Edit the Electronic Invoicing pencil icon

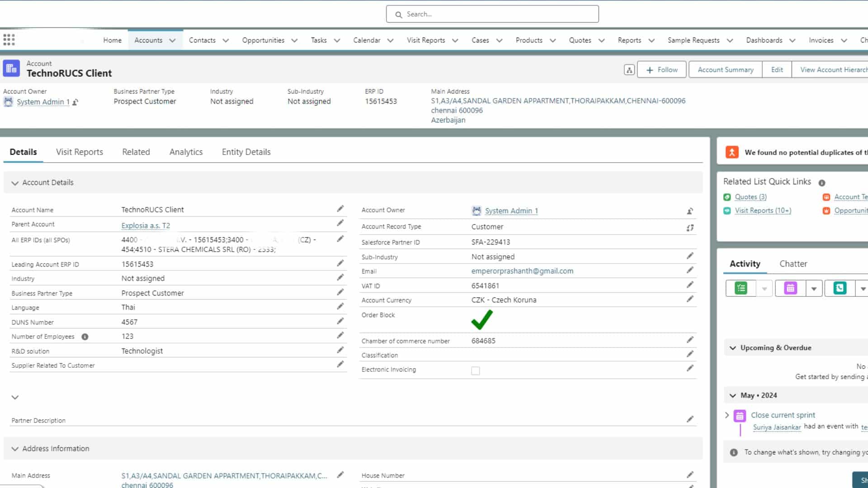coord(690,368)
